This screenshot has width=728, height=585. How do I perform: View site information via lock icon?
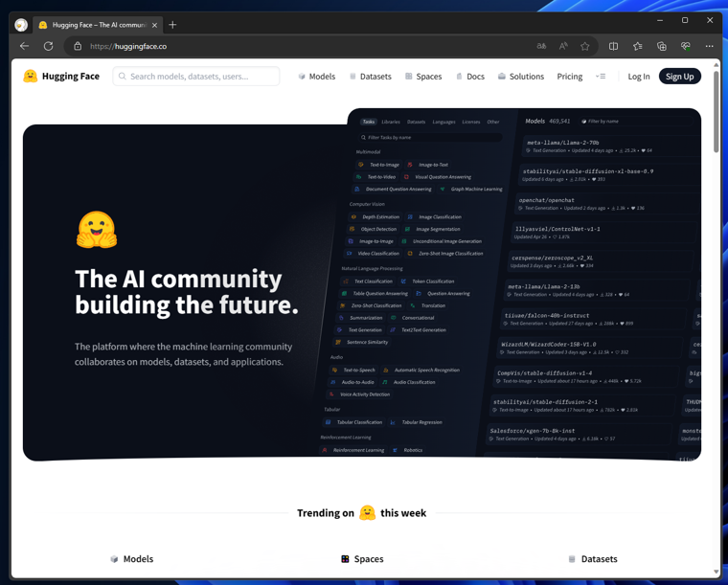pyautogui.click(x=78, y=46)
